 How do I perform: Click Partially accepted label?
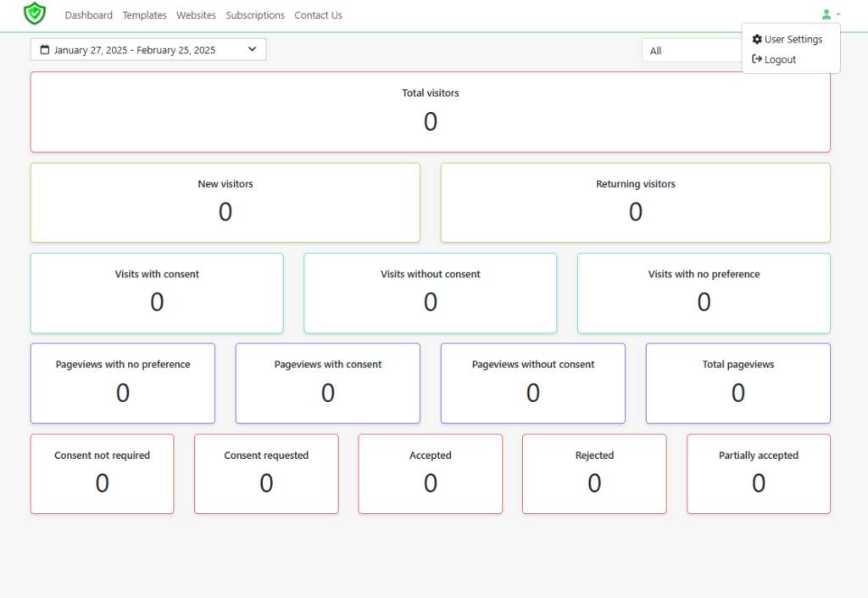pyautogui.click(x=759, y=455)
